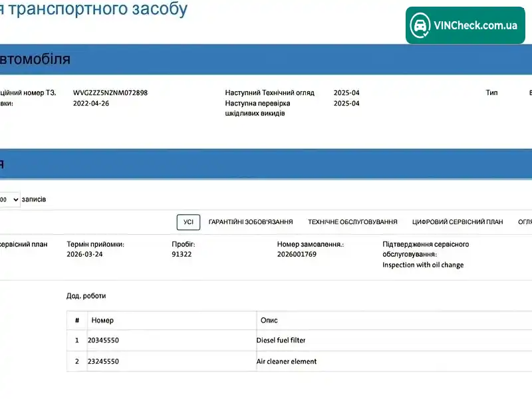The height and width of the screenshot is (399, 532).
Task: Click the Тип label
Action: [491, 92]
